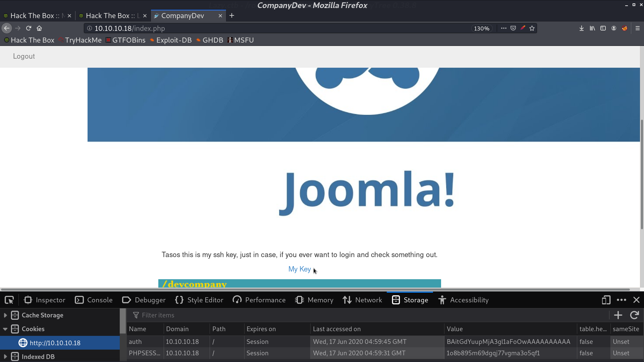
Task: Add a new cookie with plus icon
Action: (x=618, y=315)
